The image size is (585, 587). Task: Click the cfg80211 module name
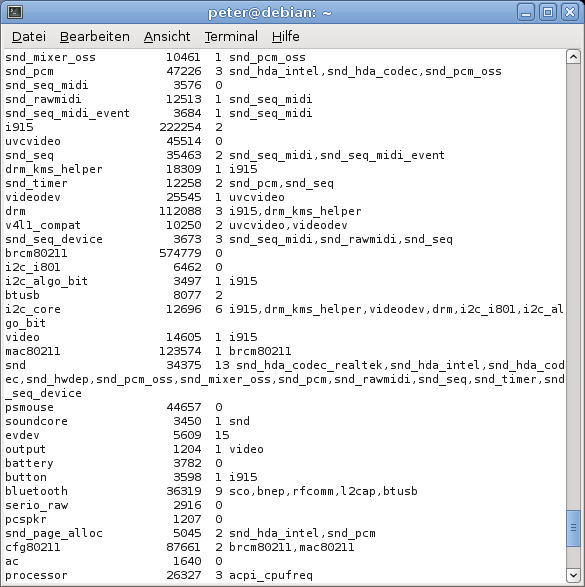tap(33, 547)
